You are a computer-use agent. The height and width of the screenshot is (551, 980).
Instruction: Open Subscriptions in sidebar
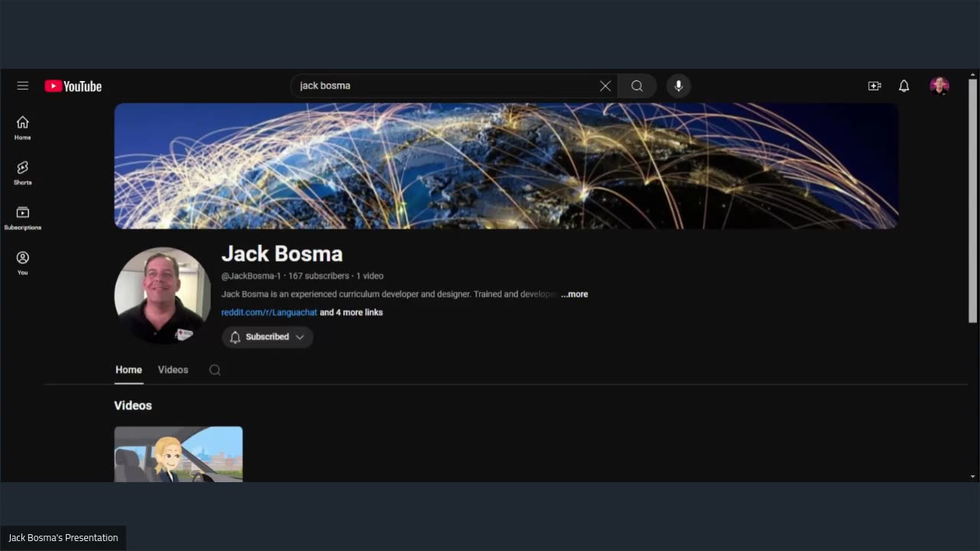coord(23,218)
